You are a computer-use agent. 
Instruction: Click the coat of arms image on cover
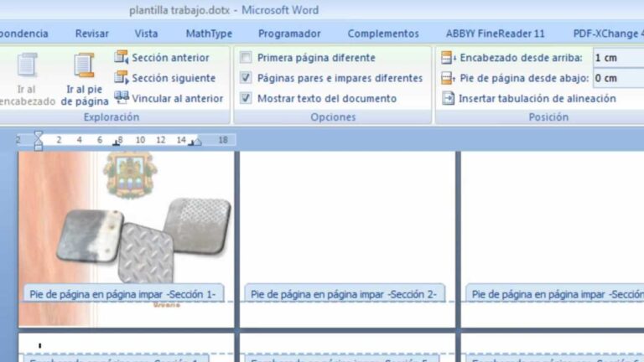click(x=130, y=174)
